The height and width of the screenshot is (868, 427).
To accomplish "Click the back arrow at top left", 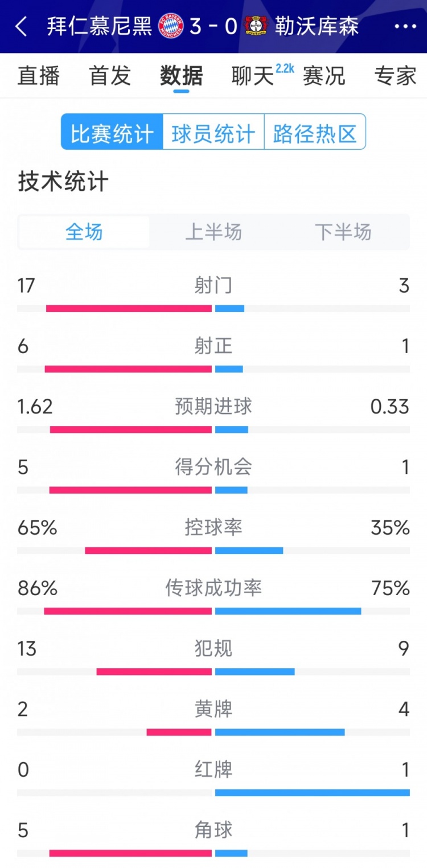I will 20,26.
